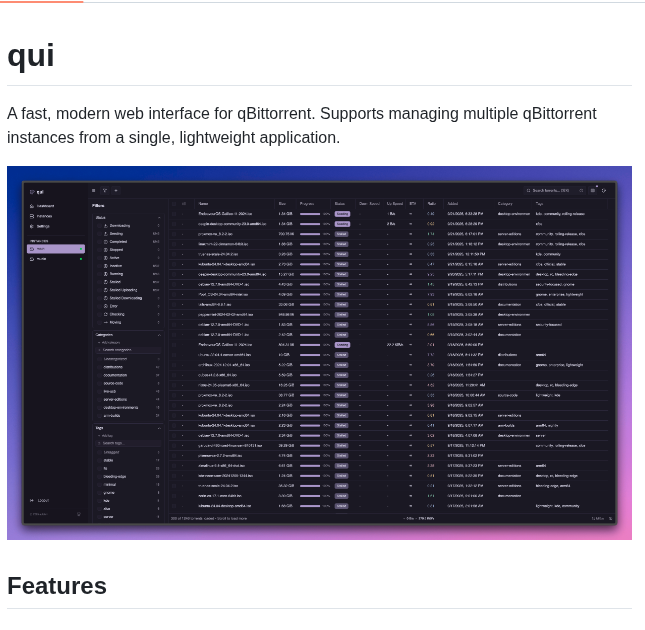The height and width of the screenshot is (630, 645).
Task: Click the theme icon at sidebar bottom
Action: pyautogui.click(x=79, y=514)
